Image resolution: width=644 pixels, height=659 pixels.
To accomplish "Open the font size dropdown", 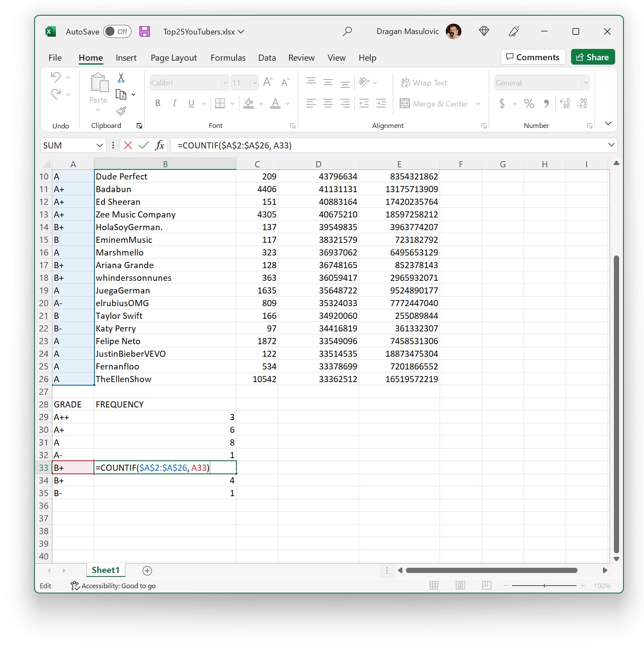I will 254,83.
